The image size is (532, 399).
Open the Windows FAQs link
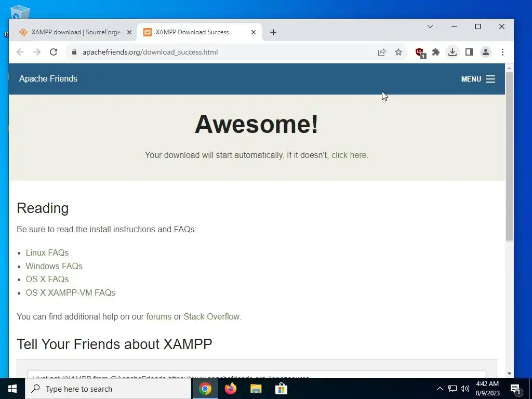click(x=54, y=266)
